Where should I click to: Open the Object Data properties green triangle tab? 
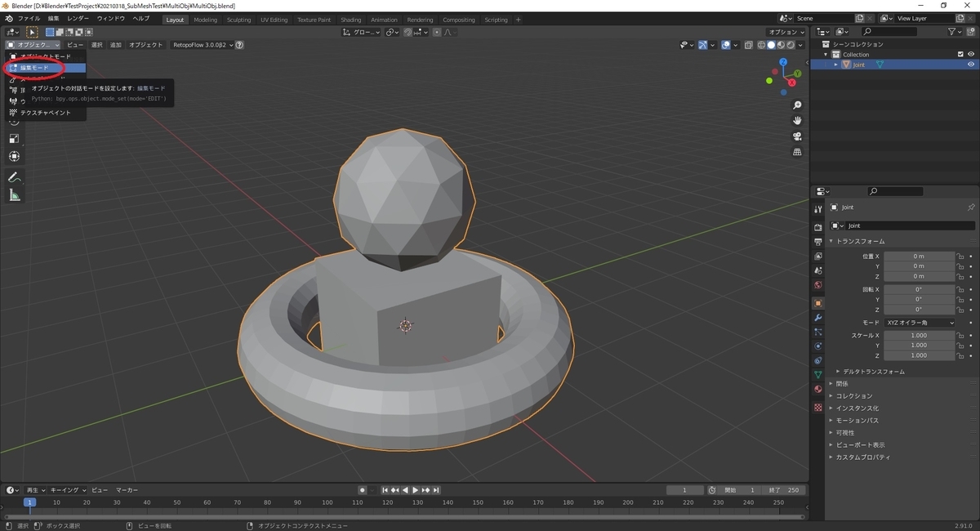click(x=817, y=375)
